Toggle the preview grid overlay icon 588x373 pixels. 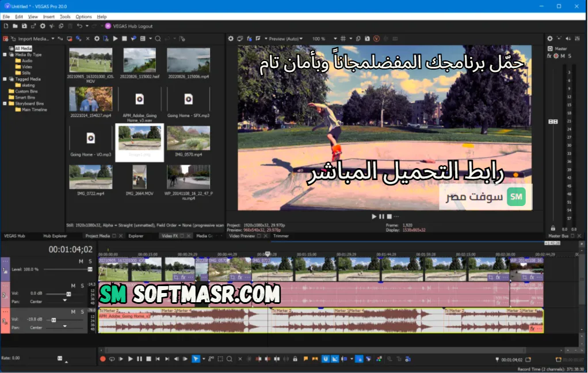click(x=343, y=39)
